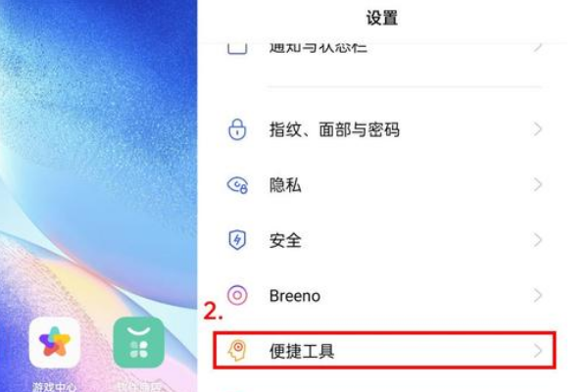The image size is (588, 392).
Task: Tap the notification and status bar icon
Action: (x=237, y=48)
